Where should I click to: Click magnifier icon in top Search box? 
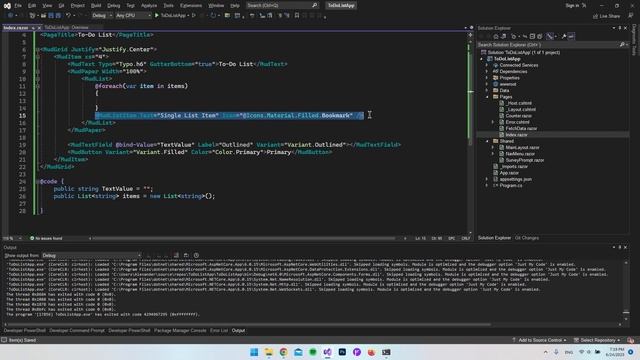click(x=314, y=5)
